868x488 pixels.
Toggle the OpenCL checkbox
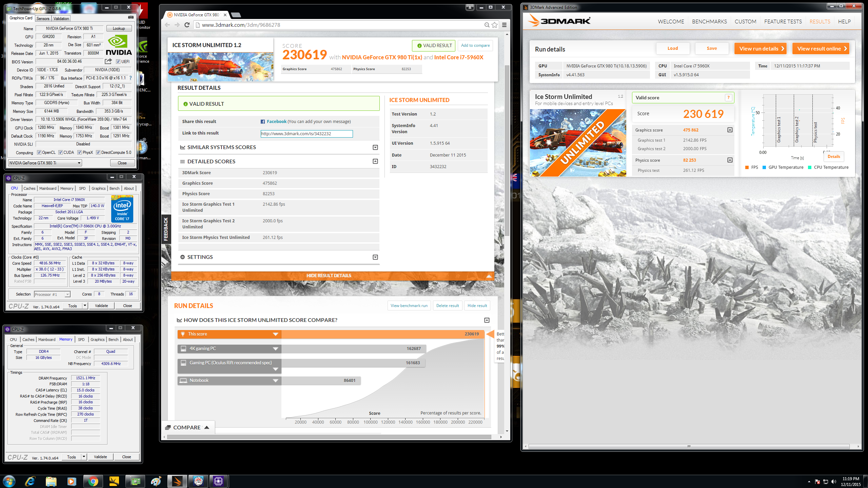click(39, 152)
